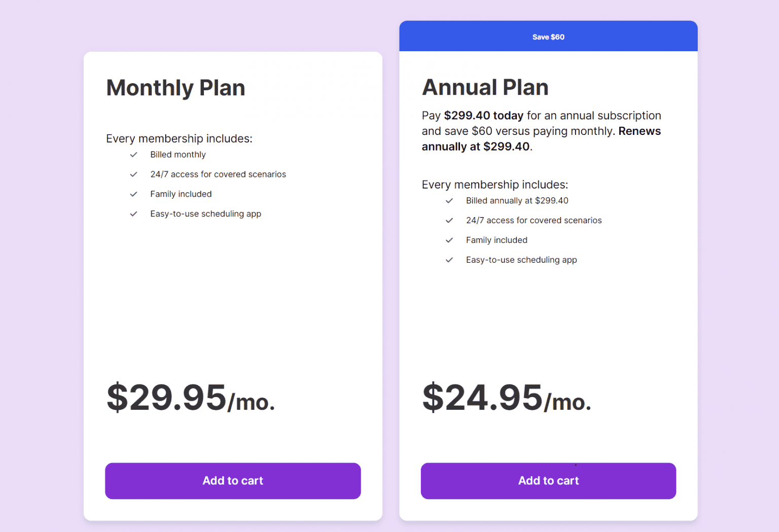The width and height of the screenshot is (779, 532).
Task: Click the Monthly Plan heading
Action: [175, 88]
